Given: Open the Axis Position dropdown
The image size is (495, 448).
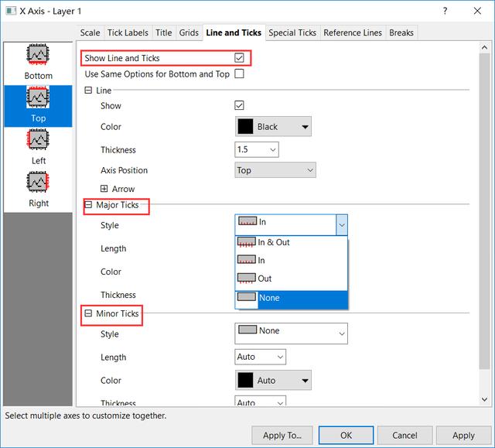Looking at the screenshot, I should coord(275,170).
